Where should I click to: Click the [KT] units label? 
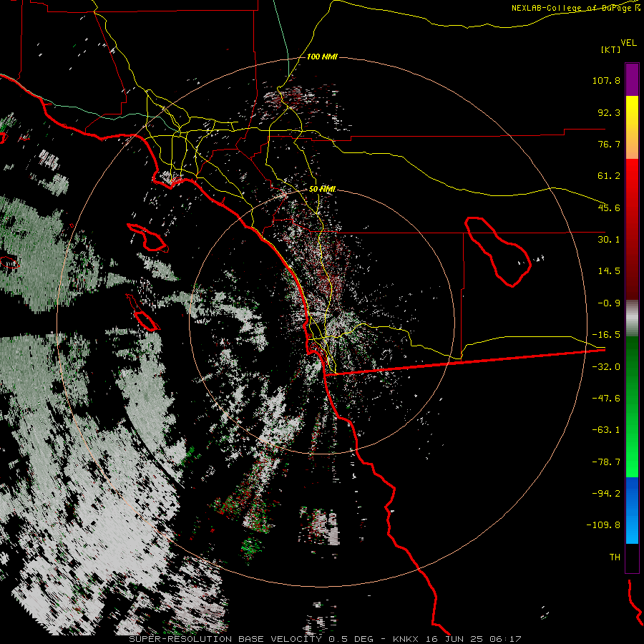[611, 49]
